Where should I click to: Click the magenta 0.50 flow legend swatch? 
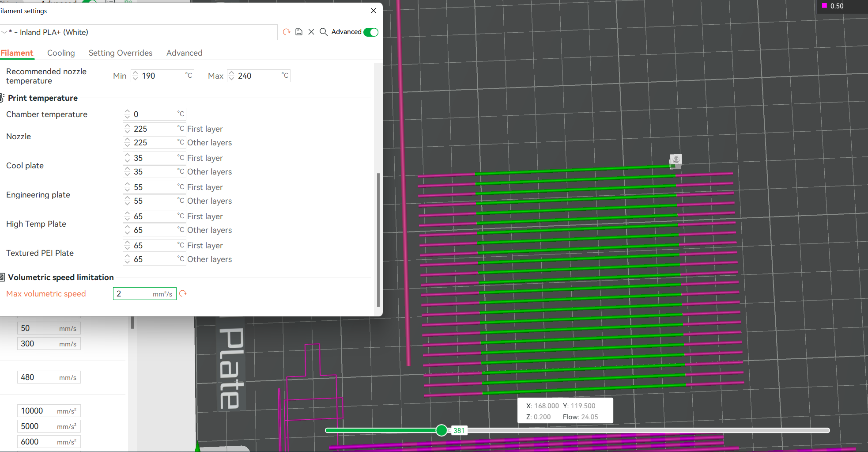point(825,6)
